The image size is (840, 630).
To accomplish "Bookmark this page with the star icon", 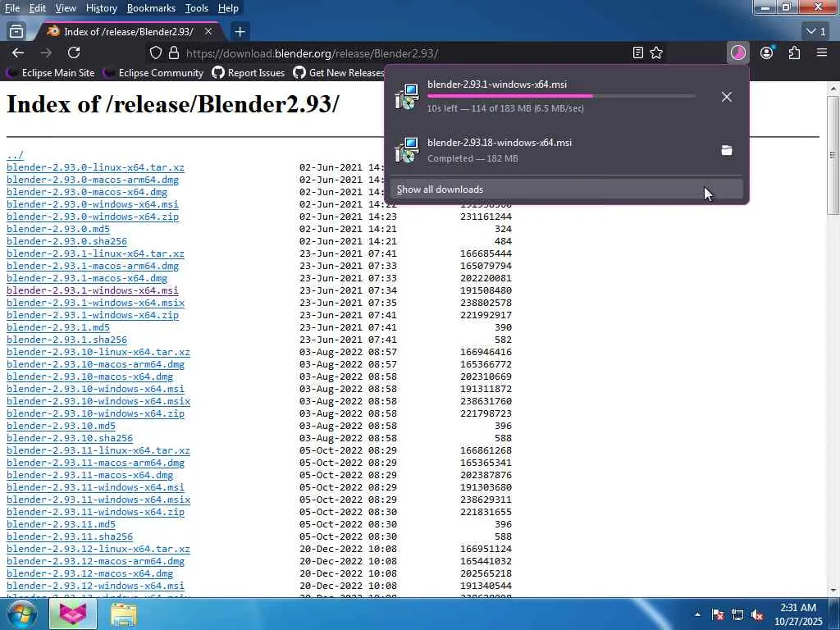I will pos(656,52).
